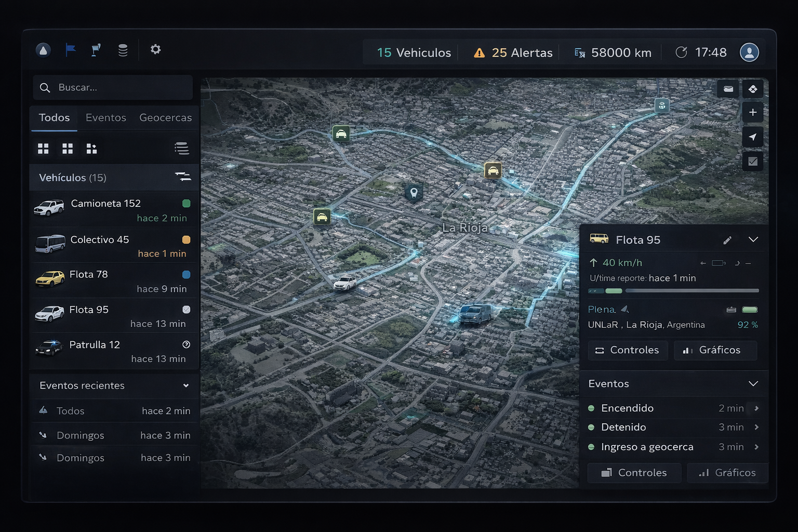This screenshot has height=532, width=798.
Task: Open the Eventos tab
Action: point(105,118)
